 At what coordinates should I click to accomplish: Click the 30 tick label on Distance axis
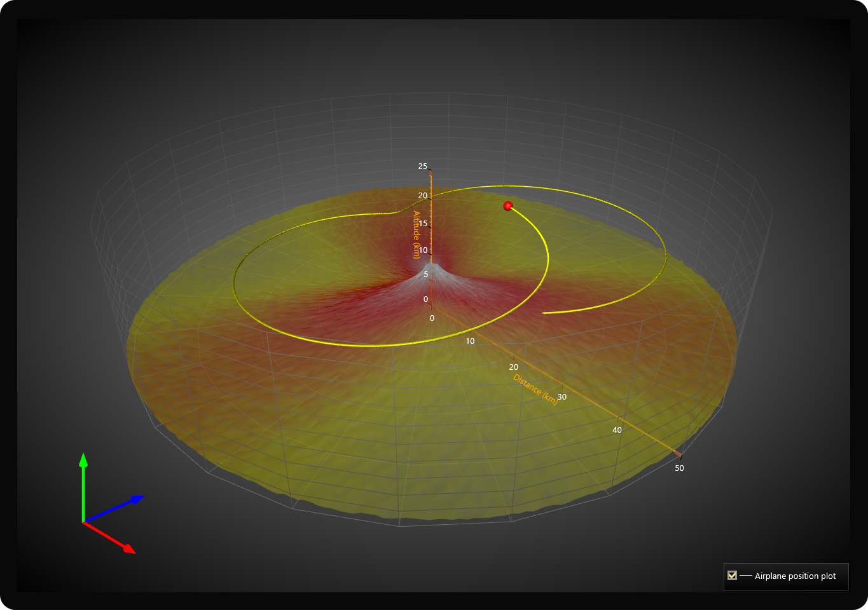click(x=562, y=397)
